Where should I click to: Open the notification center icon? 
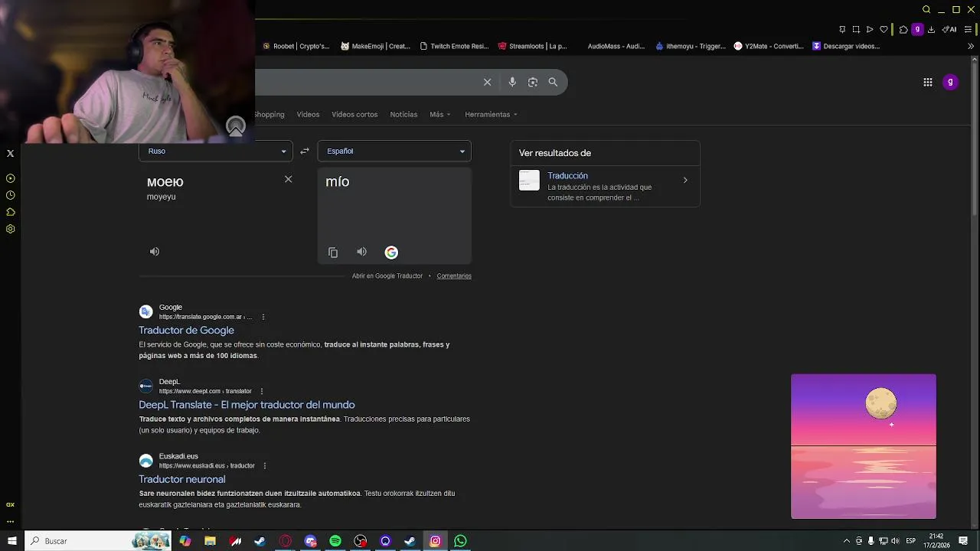[963, 541]
